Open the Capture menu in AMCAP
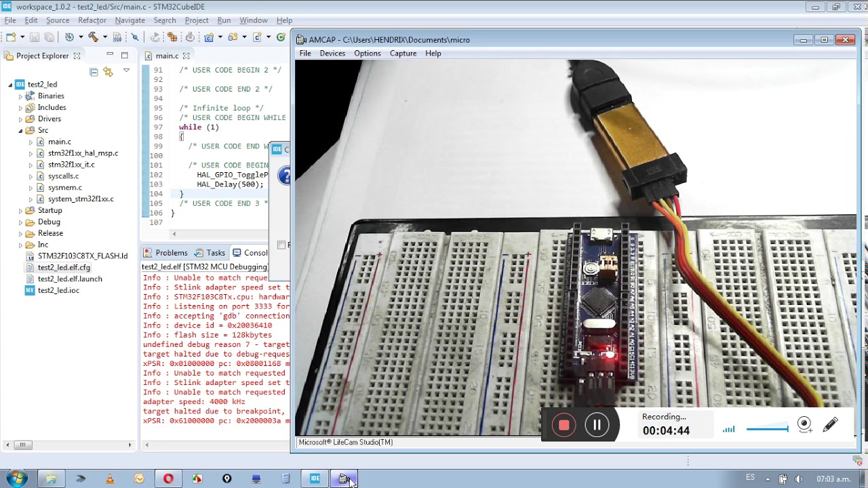The width and height of the screenshot is (868, 488). tap(403, 53)
